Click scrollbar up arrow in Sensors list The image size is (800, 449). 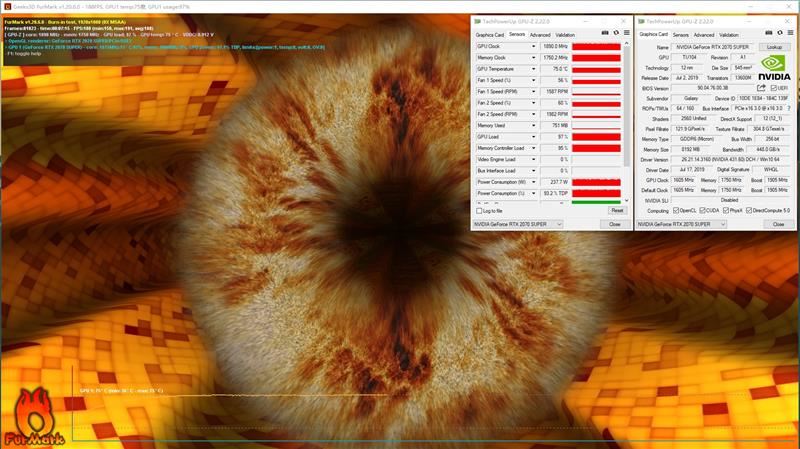627,44
